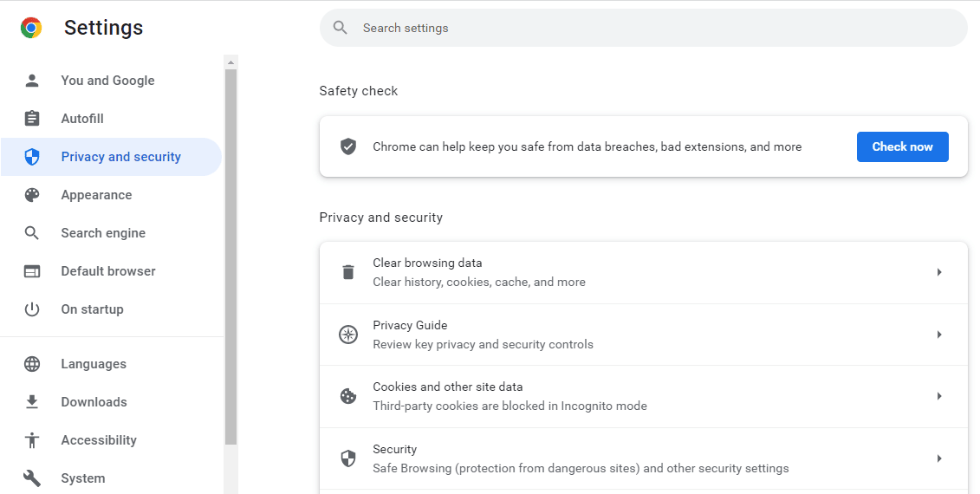Click the Chrome logo icon
Viewport: 980px width, 494px height.
31,28
